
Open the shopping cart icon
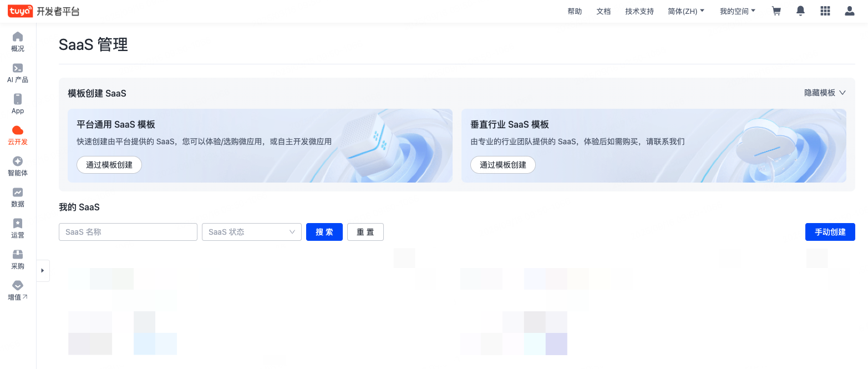point(776,11)
